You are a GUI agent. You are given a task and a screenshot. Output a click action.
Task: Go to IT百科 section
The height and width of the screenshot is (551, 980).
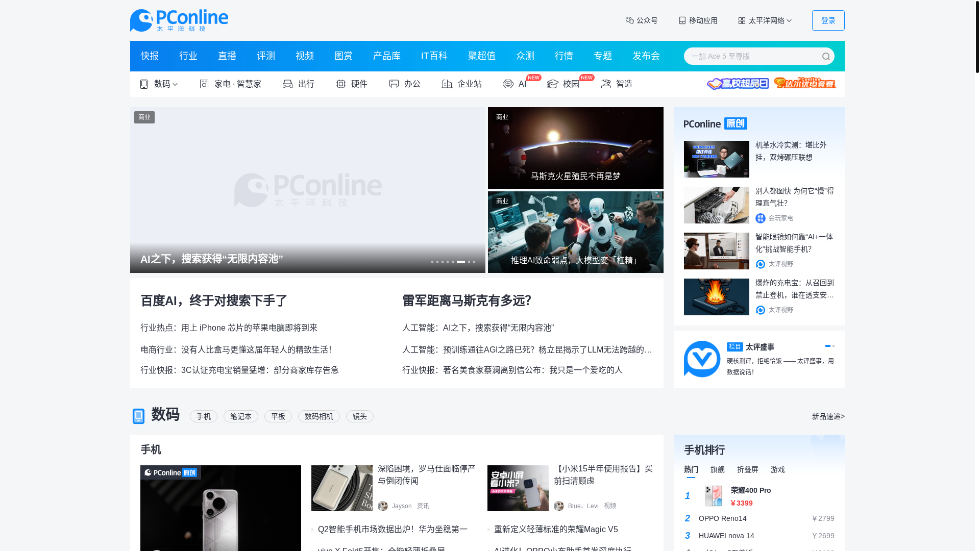pos(434,56)
